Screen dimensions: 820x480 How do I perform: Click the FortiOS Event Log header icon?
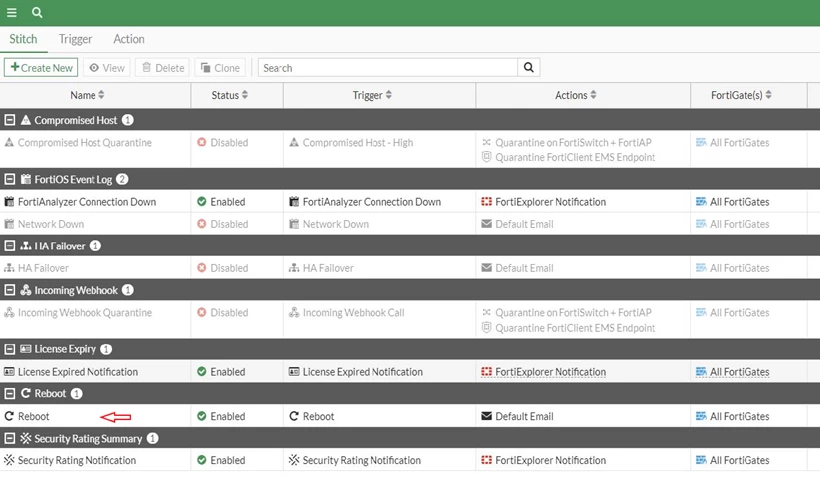pos(26,179)
